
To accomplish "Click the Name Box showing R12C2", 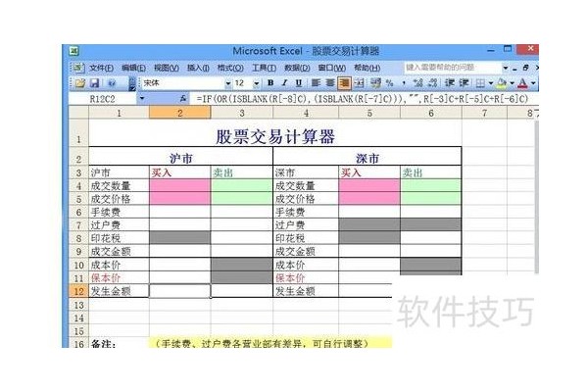I will point(103,99).
